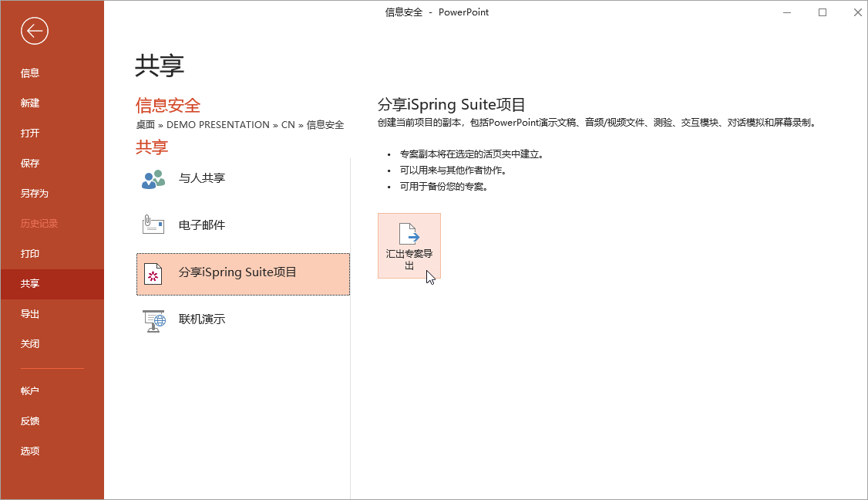This screenshot has height=500, width=868.
Task: Choose the 电子邮件 share option label
Action: coord(201,225)
